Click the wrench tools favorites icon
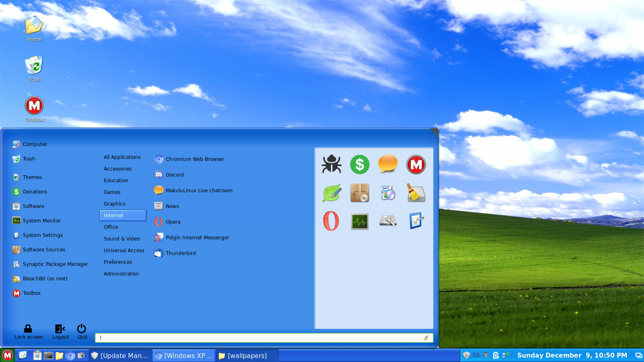This screenshot has height=362, width=644. click(x=388, y=221)
